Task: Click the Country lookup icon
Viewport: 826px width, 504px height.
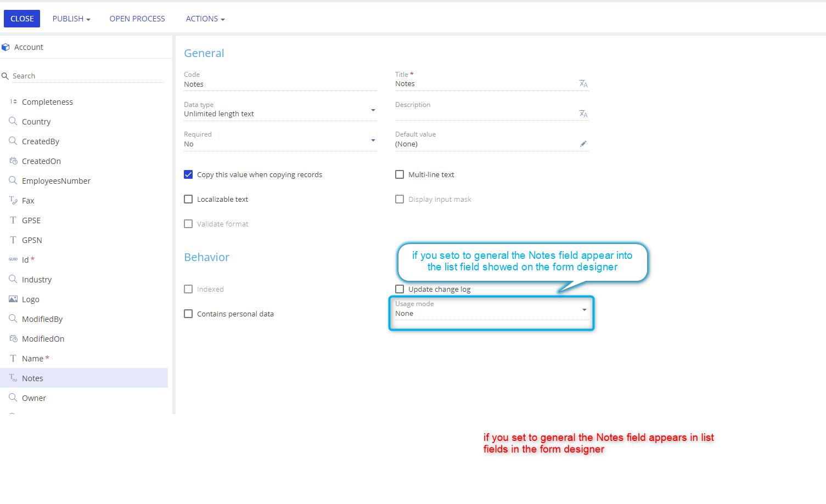Action: coord(13,121)
